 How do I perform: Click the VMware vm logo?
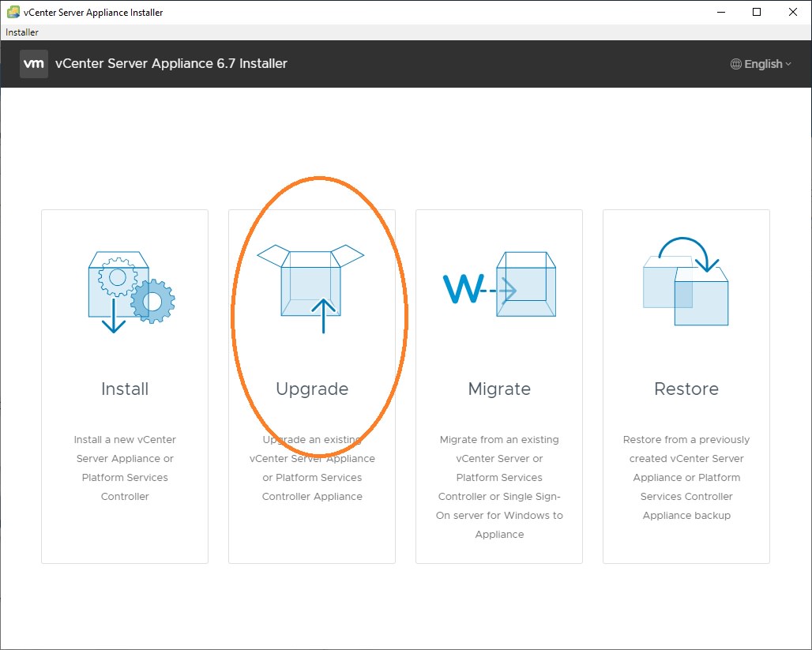34,64
